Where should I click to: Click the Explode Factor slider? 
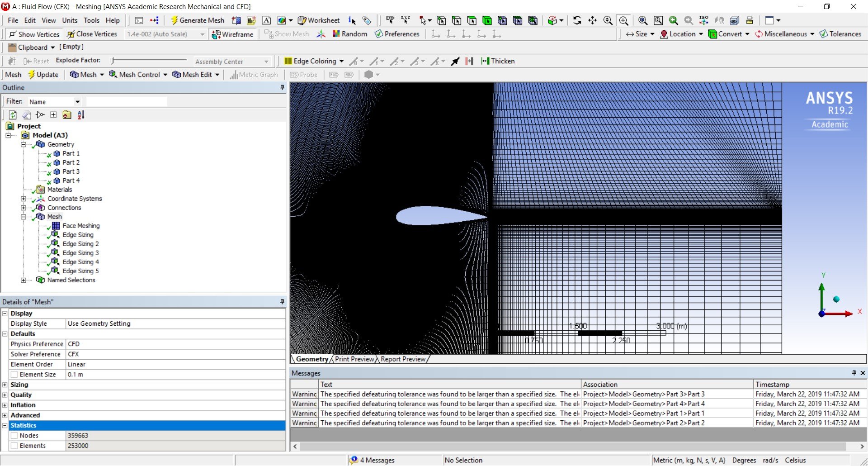tap(149, 60)
